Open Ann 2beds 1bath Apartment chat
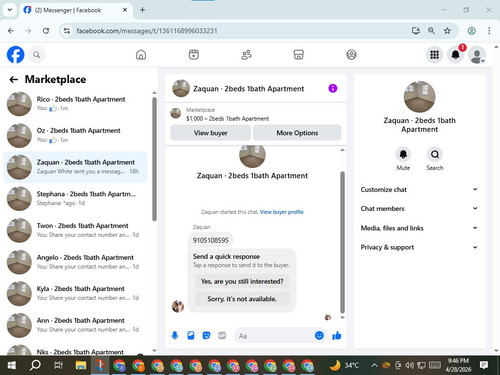Viewport: 500px width, 375px height. [x=75, y=325]
